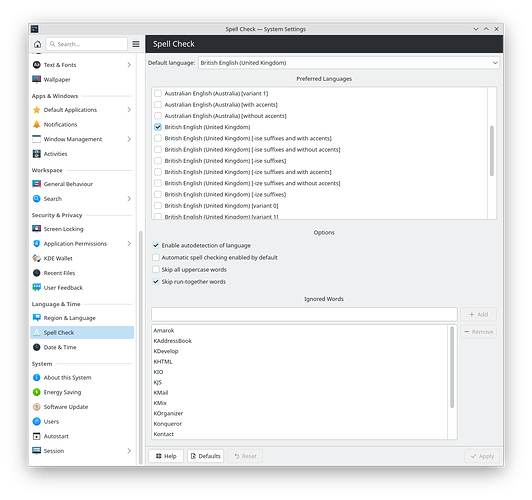Click the Date & Time clock icon
532x500 pixels.
pyautogui.click(x=37, y=347)
